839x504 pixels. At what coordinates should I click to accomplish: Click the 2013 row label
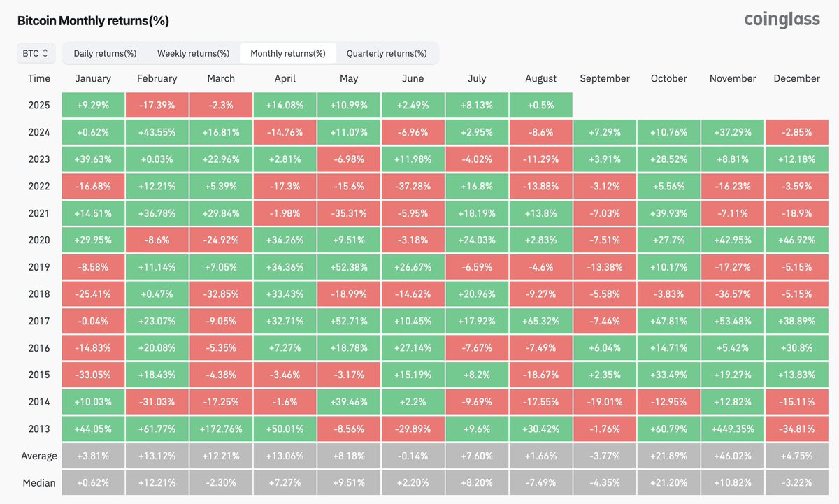click(39, 429)
